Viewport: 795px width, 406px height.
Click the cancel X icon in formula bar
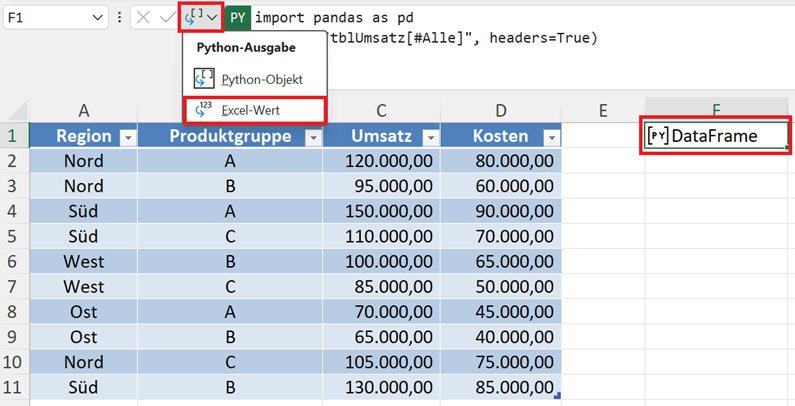pyautogui.click(x=144, y=18)
